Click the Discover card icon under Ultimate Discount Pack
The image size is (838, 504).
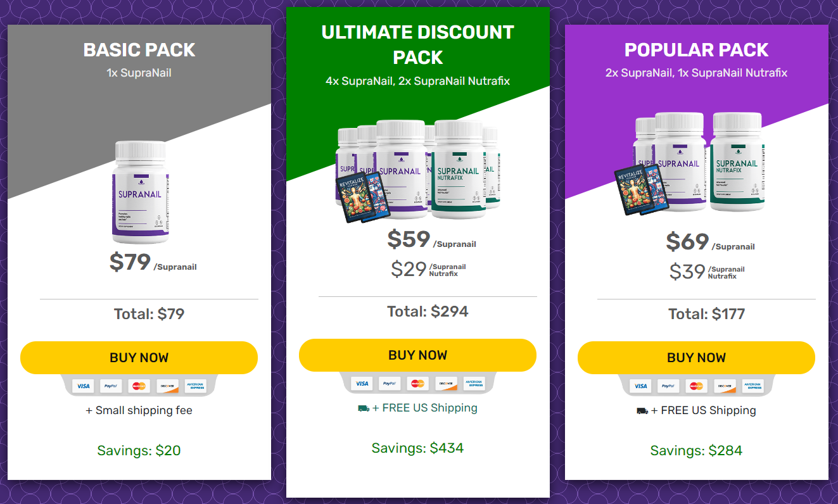tap(447, 384)
